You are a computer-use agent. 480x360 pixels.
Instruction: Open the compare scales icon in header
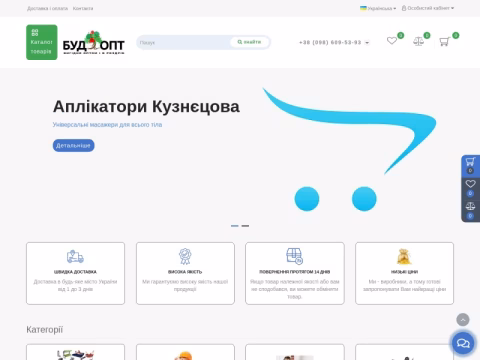tap(418, 41)
